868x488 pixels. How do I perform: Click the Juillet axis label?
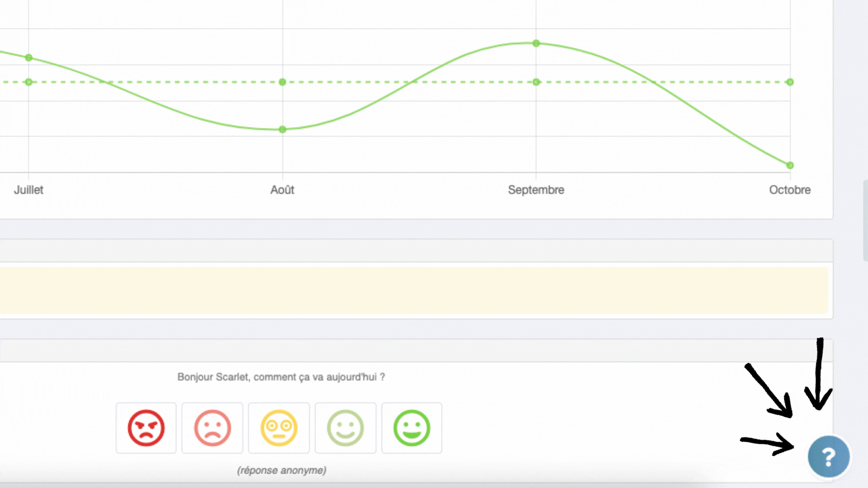[x=28, y=190]
